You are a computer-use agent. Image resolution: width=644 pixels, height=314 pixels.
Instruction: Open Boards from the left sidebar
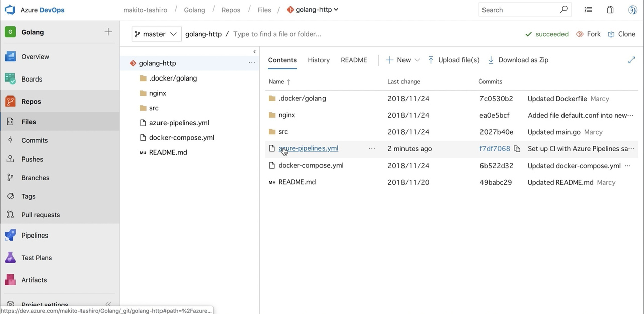click(31, 79)
